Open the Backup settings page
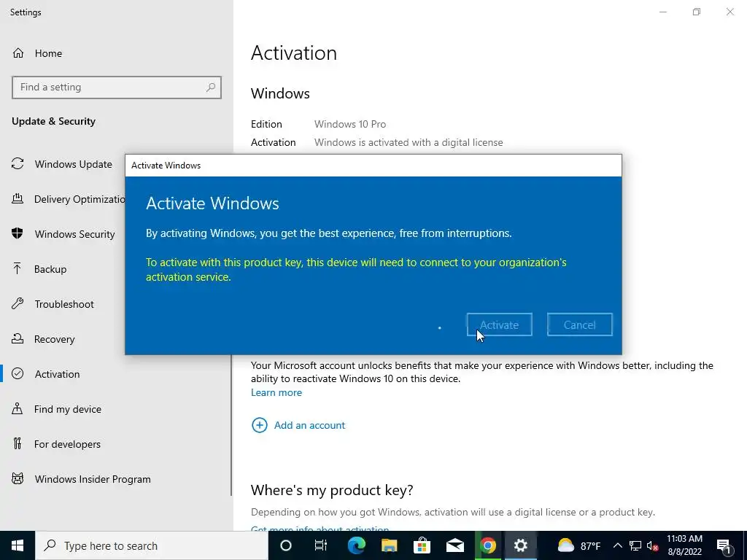Viewport: 747px width, 560px height. [x=50, y=269]
